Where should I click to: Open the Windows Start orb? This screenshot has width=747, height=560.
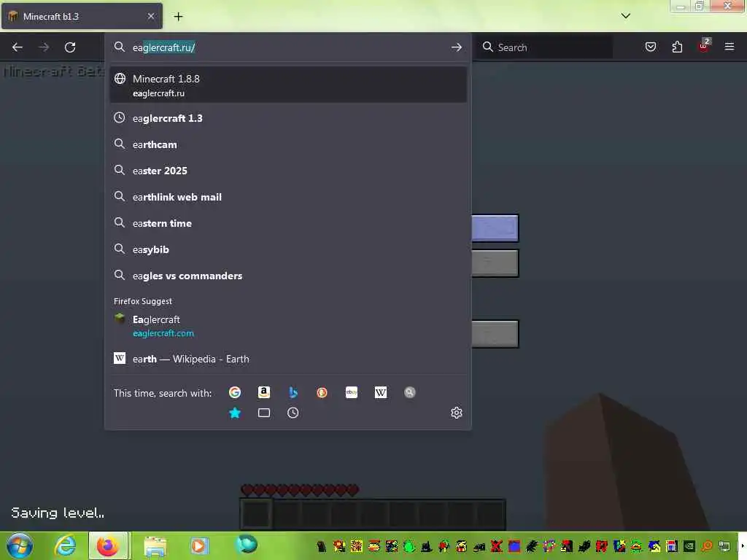click(20, 545)
